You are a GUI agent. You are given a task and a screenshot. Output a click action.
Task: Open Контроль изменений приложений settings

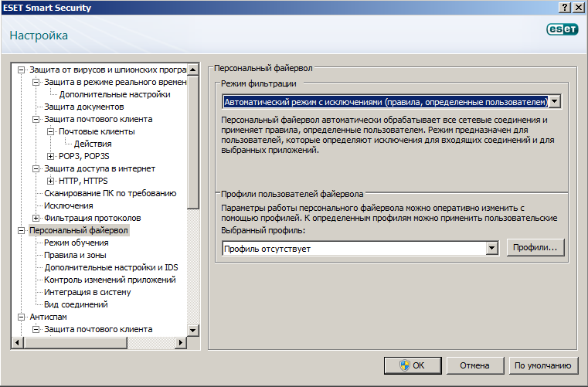110,280
